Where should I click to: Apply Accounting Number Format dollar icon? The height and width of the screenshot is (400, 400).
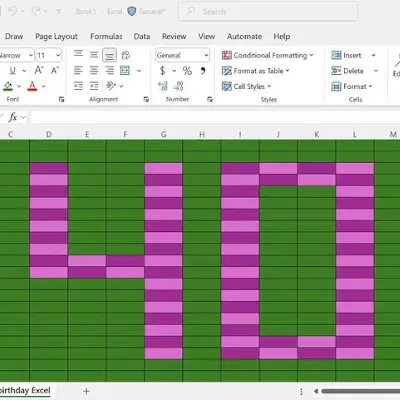point(163,71)
